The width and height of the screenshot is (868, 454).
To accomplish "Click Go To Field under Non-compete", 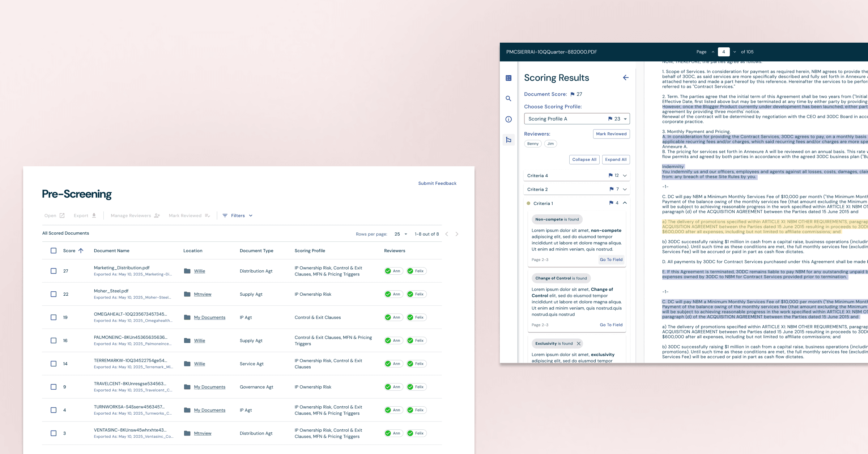I will 611,260.
